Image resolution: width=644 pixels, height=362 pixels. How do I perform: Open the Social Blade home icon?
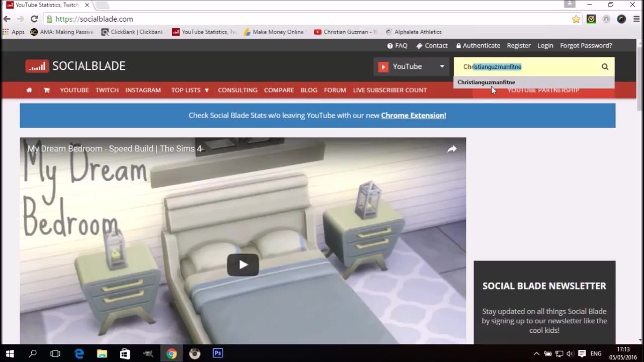tap(29, 90)
